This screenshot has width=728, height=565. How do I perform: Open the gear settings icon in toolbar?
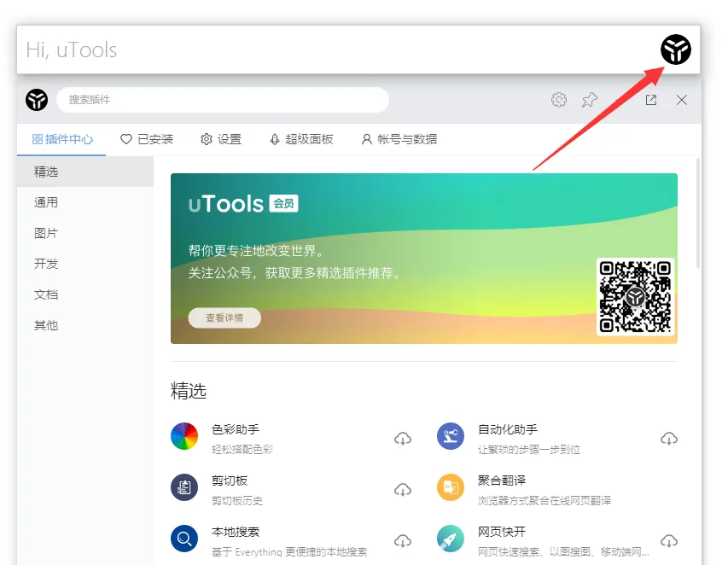(x=559, y=100)
